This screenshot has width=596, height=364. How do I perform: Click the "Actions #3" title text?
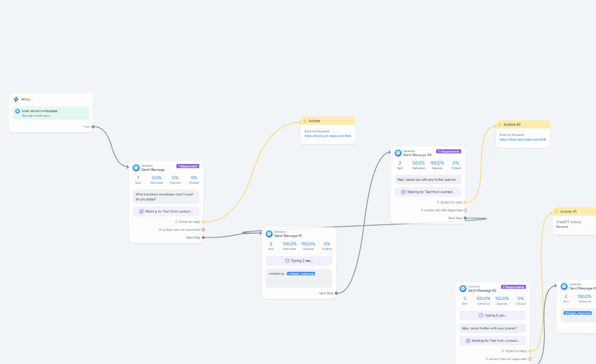512,125
